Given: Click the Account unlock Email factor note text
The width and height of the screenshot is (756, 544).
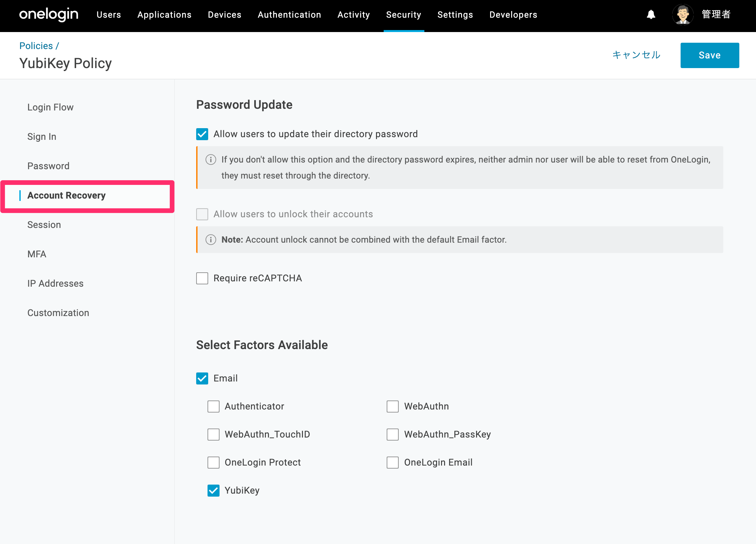Looking at the screenshot, I should 364,240.
